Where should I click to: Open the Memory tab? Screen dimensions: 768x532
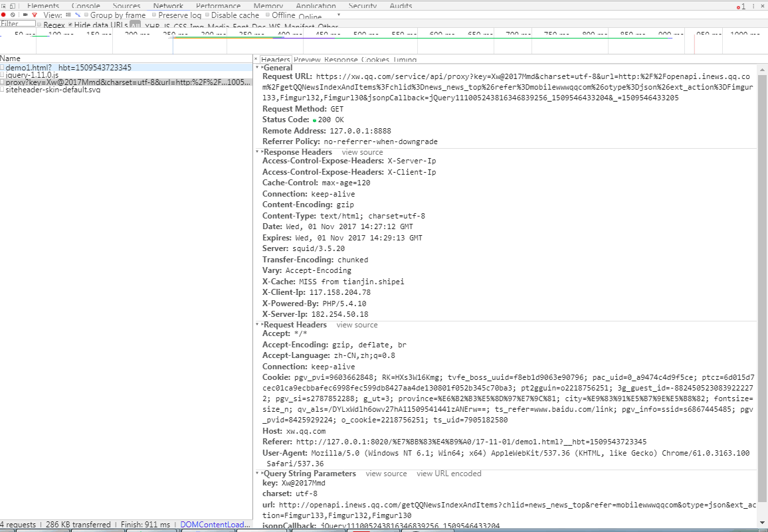point(268,6)
